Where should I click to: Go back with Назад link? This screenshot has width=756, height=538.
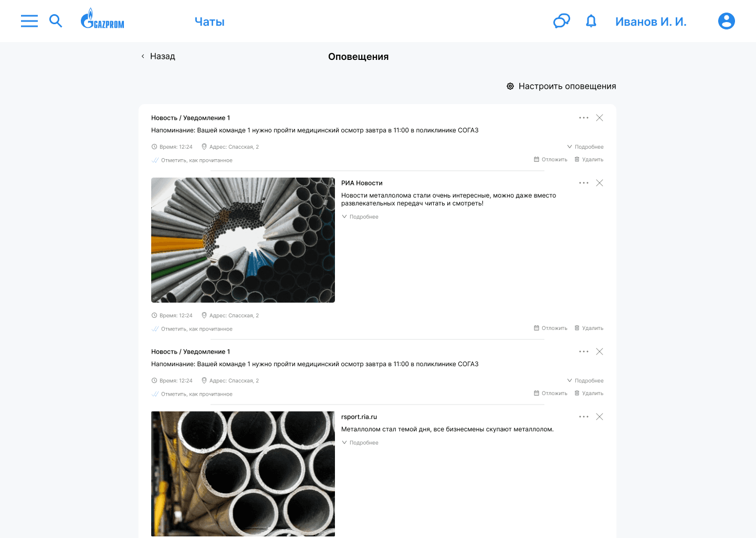(158, 56)
